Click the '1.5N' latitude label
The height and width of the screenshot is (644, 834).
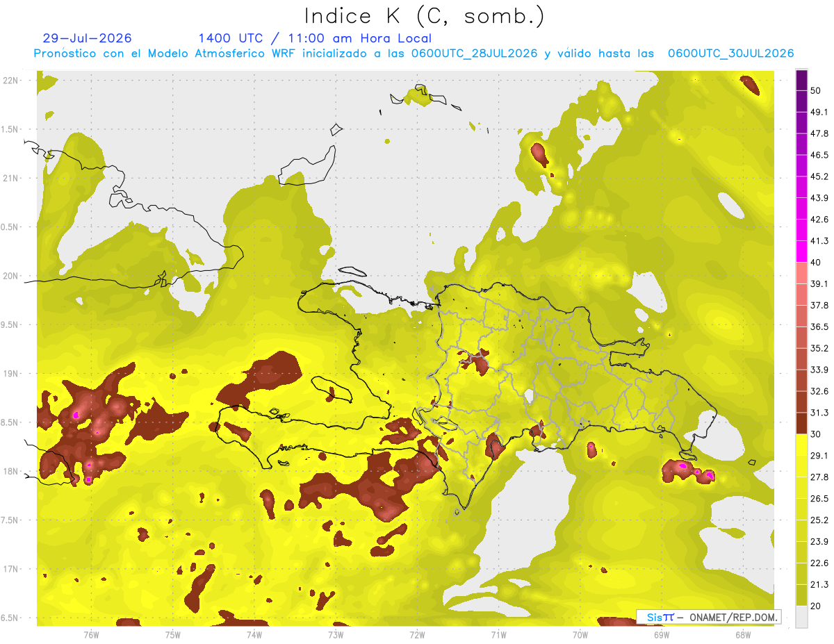click(10, 129)
